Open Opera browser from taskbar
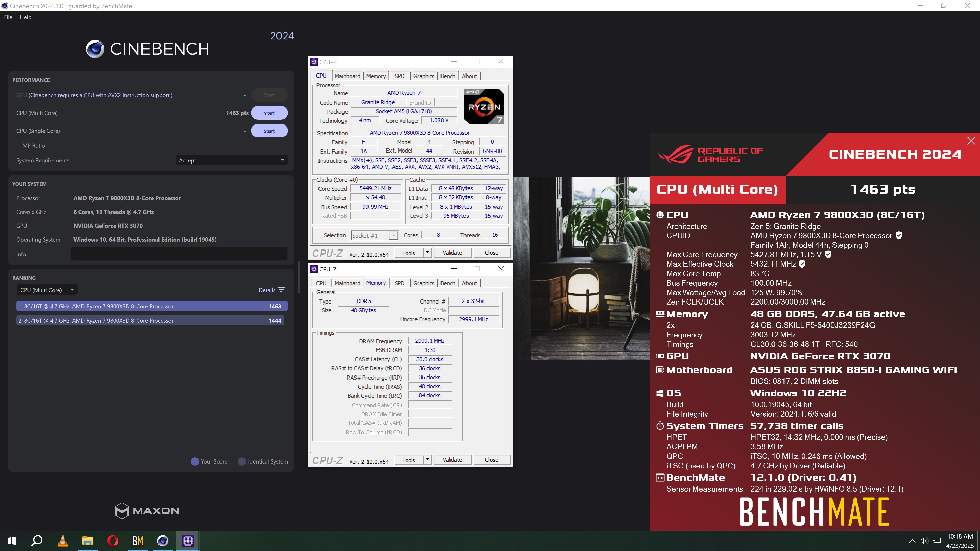Viewport: 980px width, 551px height. (x=113, y=540)
